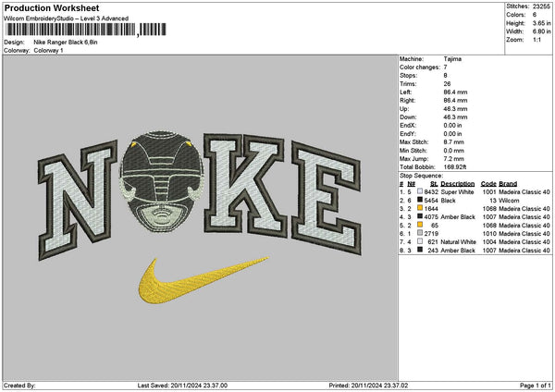The height and width of the screenshot is (392, 555).
Task: Select the Super White description in row 1
Action: (x=457, y=192)
